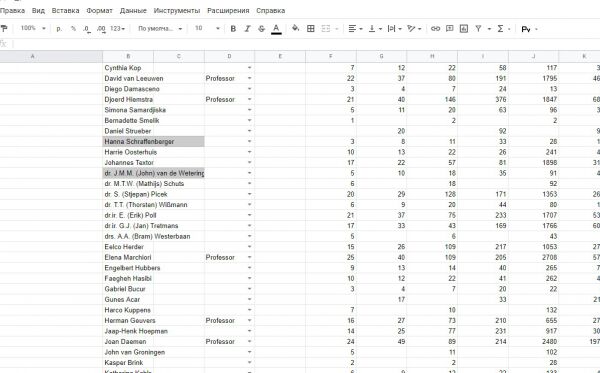
Task: Select column D header
Action: tap(229, 56)
